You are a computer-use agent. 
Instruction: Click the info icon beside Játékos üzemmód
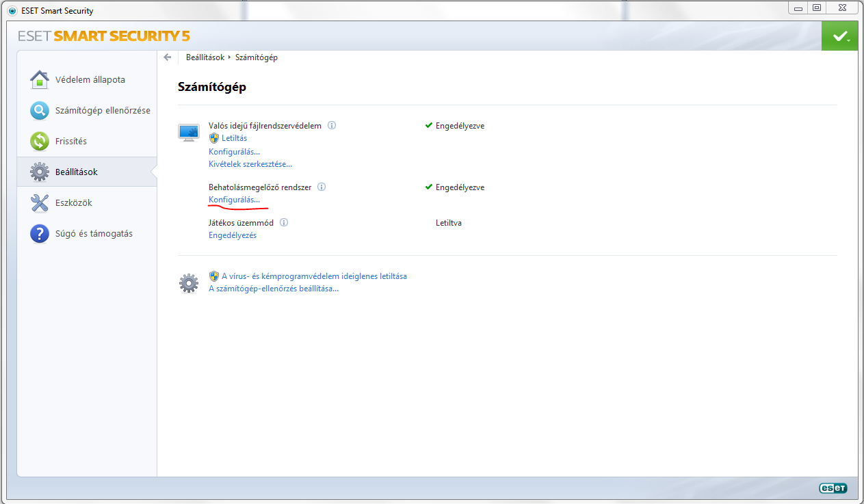pyautogui.click(x=284, y=222)
